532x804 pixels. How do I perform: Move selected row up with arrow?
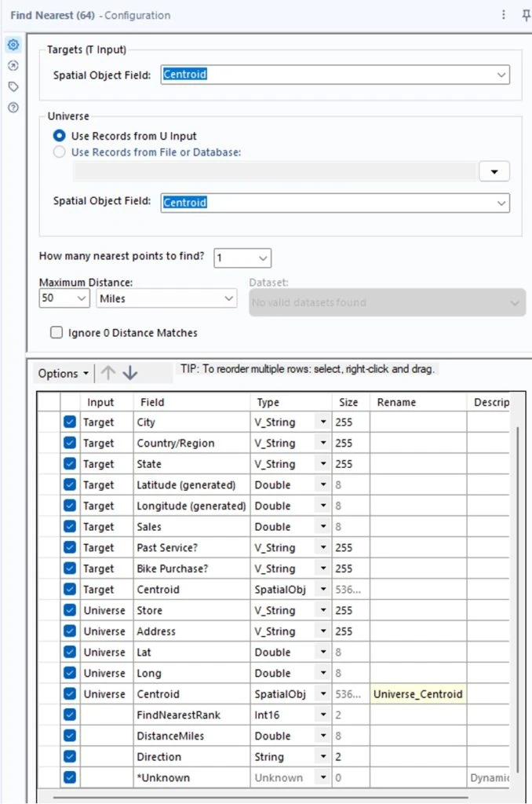pyautogui.click(x=107, y=373)
